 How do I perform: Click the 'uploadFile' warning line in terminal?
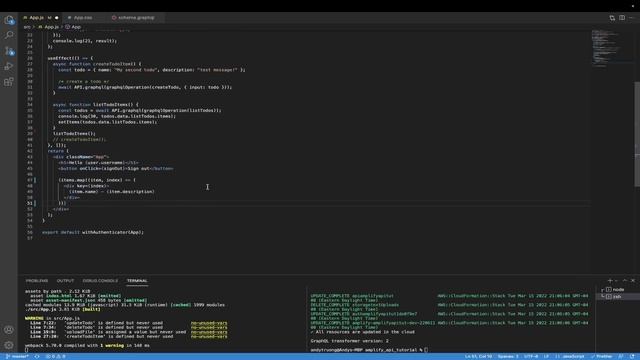pos(128,332)
